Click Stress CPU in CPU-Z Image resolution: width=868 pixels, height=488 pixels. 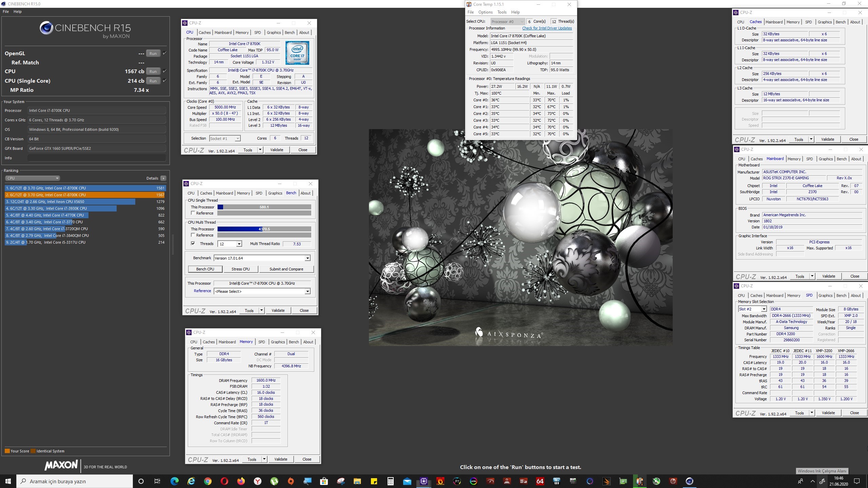241,269
